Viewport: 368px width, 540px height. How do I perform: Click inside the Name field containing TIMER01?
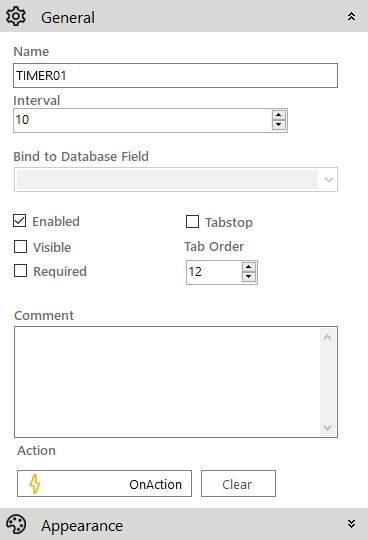175,75
